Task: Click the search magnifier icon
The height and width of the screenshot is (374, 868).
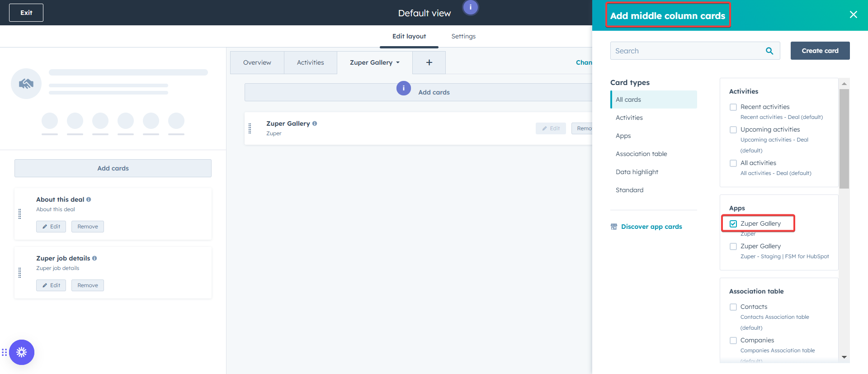Action: 769,51
